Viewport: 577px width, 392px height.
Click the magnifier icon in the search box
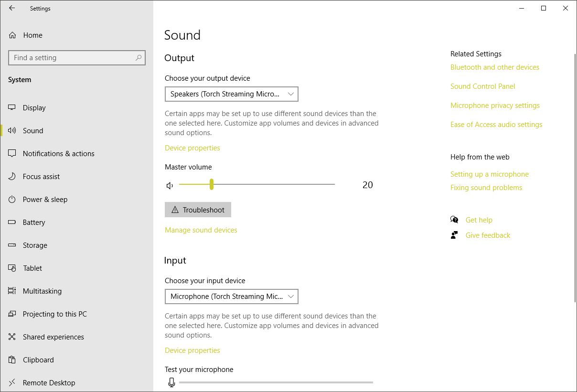tap(139, 58)
